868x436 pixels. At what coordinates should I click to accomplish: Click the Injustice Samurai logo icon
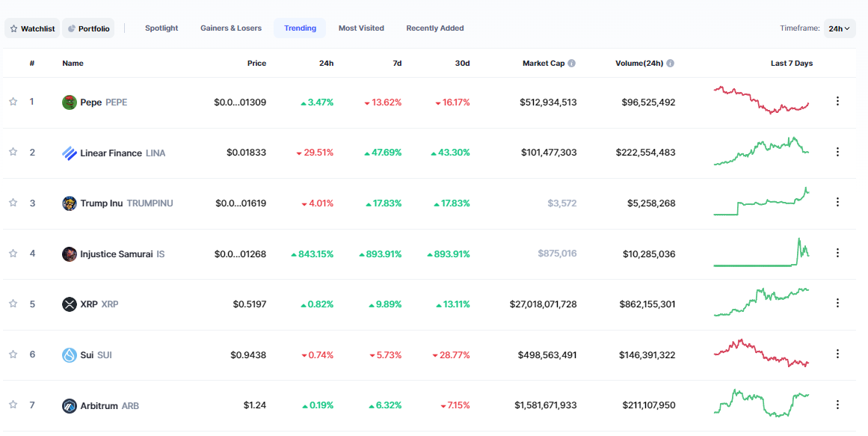pyautogui.click(x=69, y=254)
